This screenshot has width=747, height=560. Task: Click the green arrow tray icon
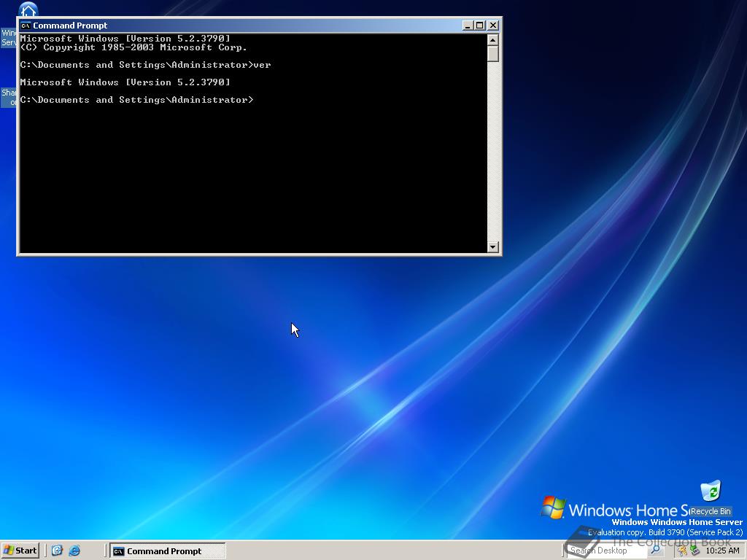(x=694, y=551)
